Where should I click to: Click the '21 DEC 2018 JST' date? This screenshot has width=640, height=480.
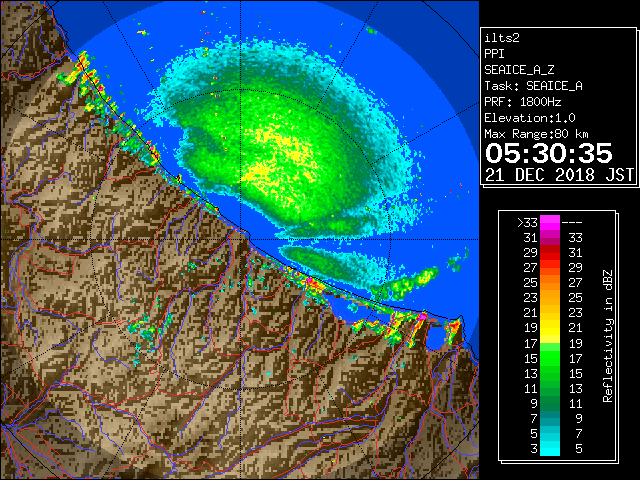559,175
